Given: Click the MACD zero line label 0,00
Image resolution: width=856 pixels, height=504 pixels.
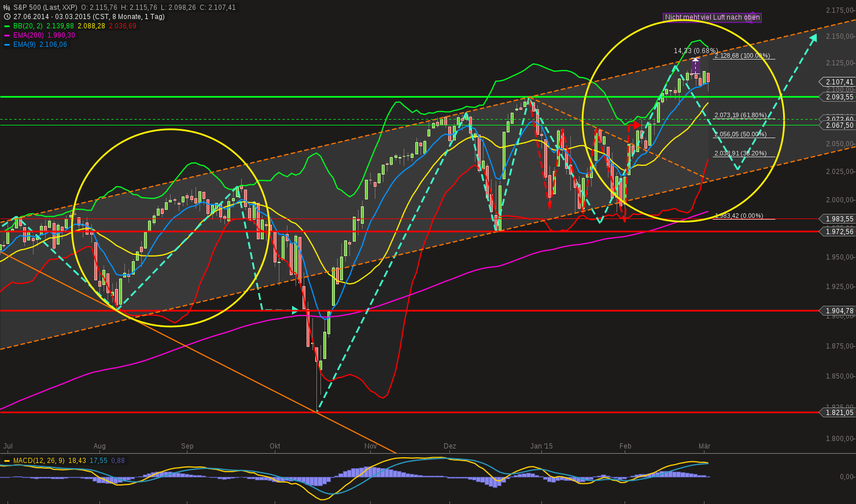Looking at the screenshot, I should pyautogui.click(x=847, y=477).
